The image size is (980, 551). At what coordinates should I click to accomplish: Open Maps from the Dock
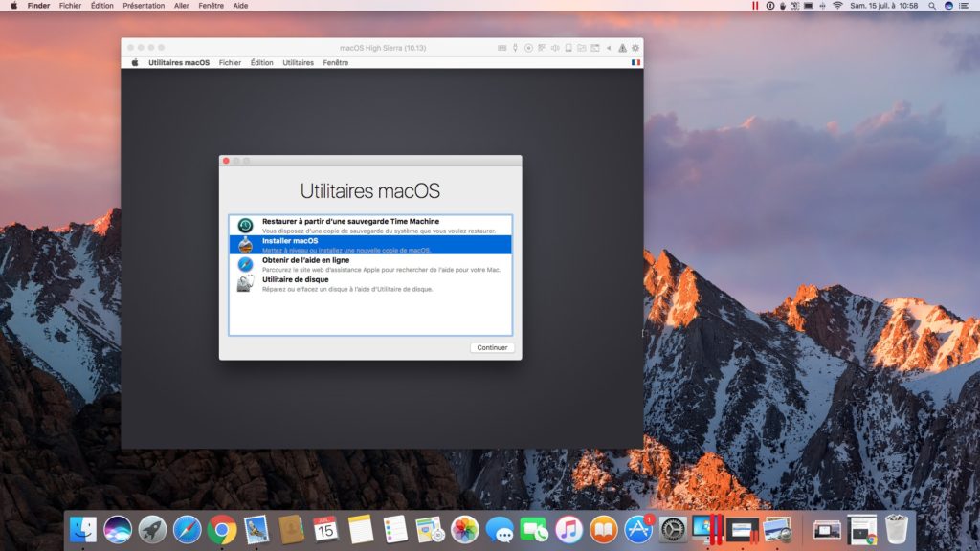pyautogui.click(x=430, y=530)
